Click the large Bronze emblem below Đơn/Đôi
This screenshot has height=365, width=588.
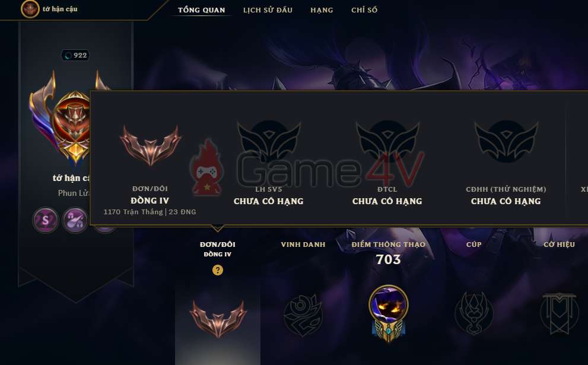tap(218, 318)
